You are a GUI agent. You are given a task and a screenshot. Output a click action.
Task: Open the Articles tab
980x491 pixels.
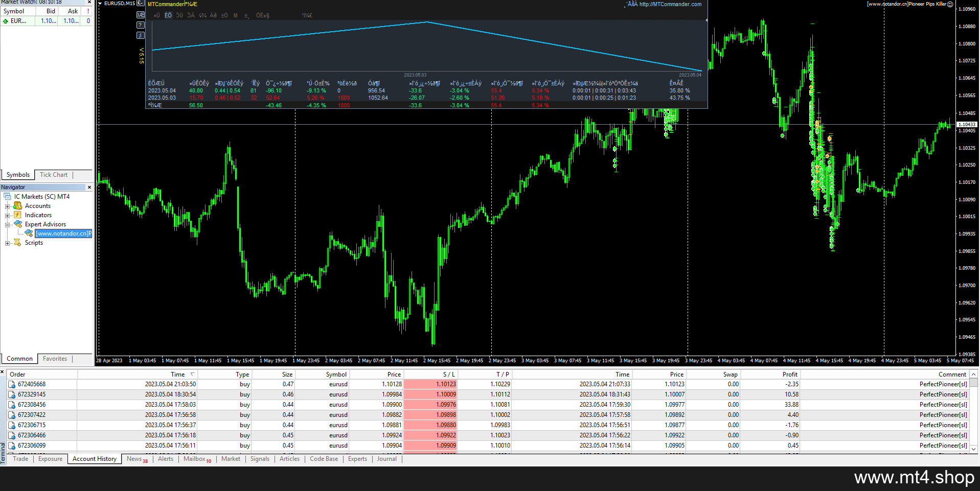[x=289, y=459]
